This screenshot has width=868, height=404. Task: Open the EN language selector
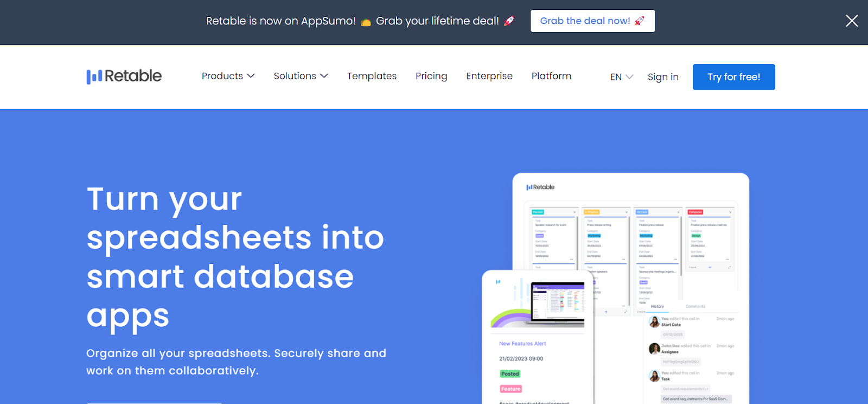pos(621,77)
